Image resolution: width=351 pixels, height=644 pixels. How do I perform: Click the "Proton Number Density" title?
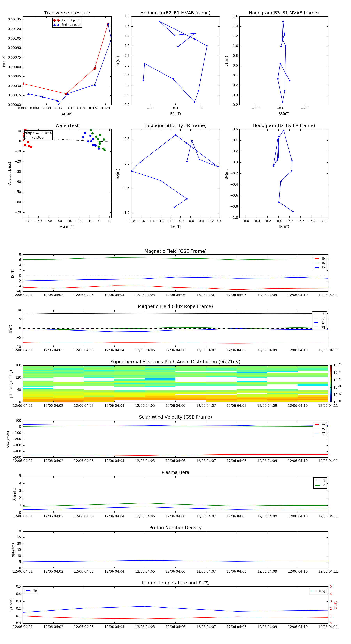(x=175, y=528)
